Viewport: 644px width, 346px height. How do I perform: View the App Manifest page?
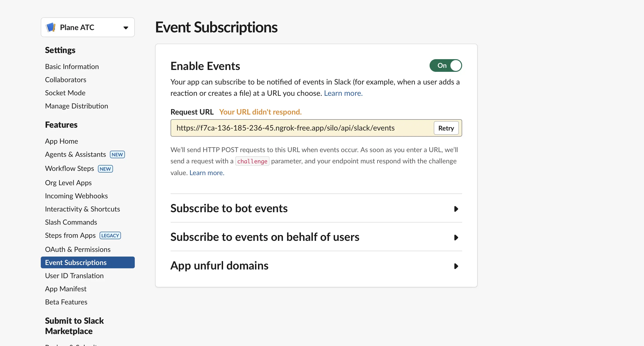(x=65, y=289)
